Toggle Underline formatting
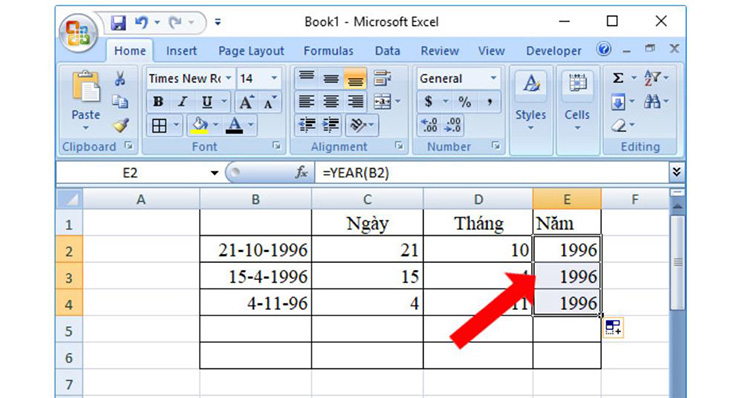 pyautogui.click(x=207, y=101)
